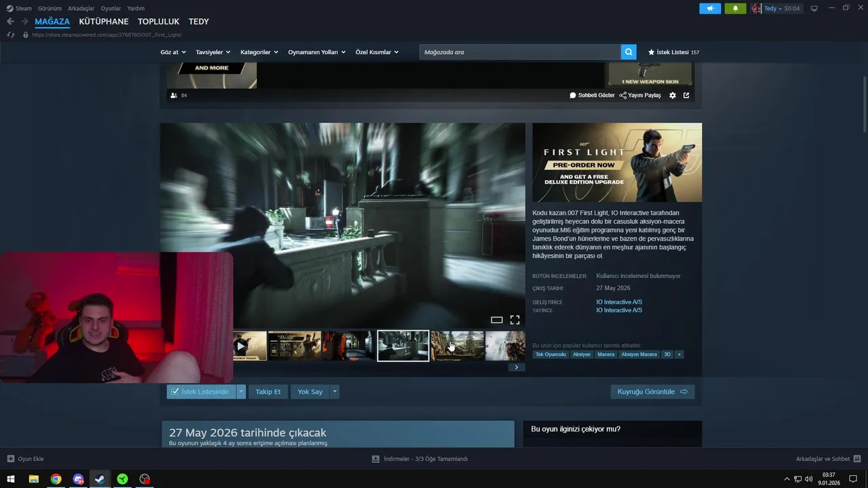Click the Tek Oyunculu tag
Viewport: 868px width, 488px height.
coord(551,354)
